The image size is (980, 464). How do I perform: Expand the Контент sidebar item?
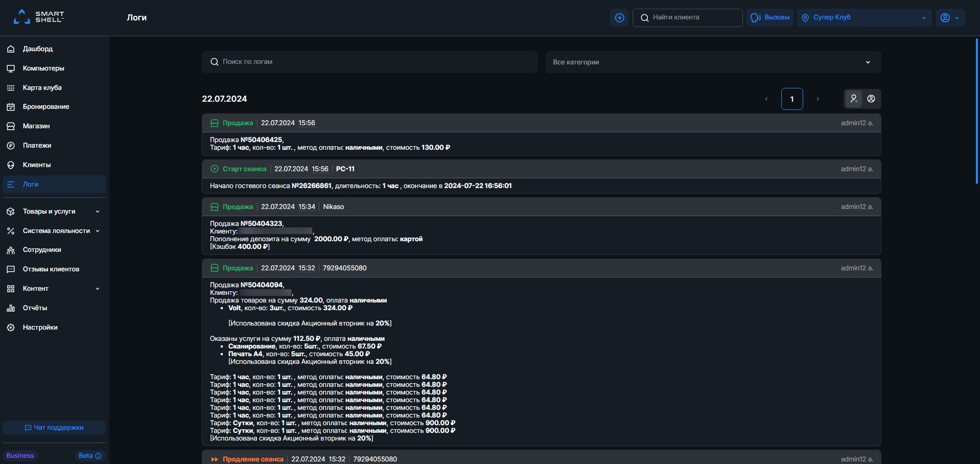pyautogui.click(x=36, y=288)
